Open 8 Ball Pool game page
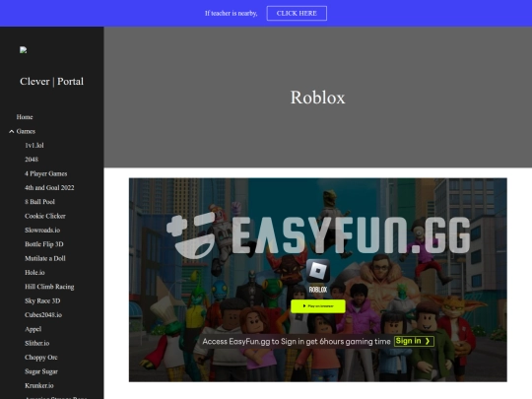Viewport: 532px width, 399px height. tap(39, 202)
